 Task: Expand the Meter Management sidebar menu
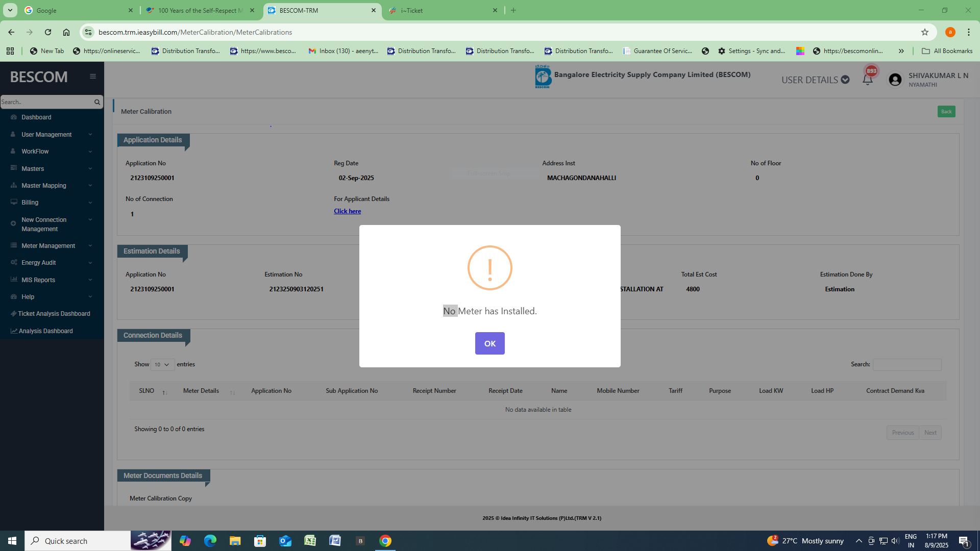48,246
